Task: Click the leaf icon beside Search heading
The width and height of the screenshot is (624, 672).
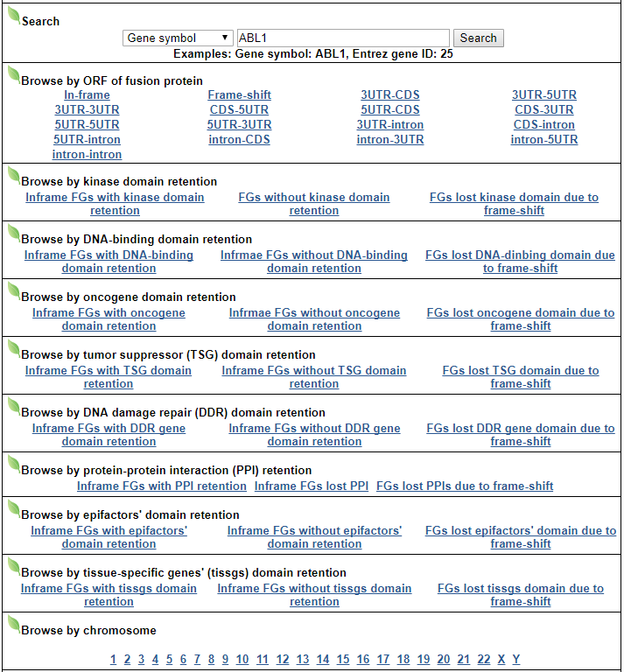Action: [x=13, y=15]
